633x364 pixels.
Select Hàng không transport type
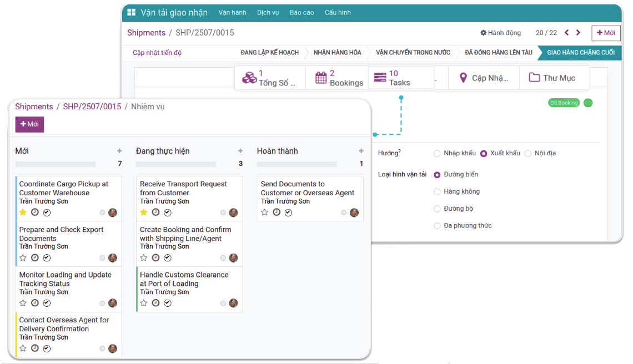(438, 191)
